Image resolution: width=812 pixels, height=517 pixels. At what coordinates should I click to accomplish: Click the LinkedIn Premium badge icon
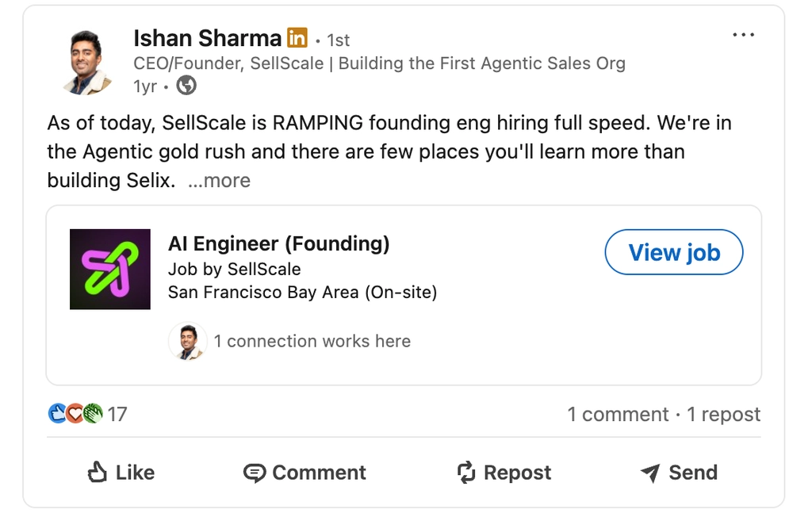[x=297, y=37]
